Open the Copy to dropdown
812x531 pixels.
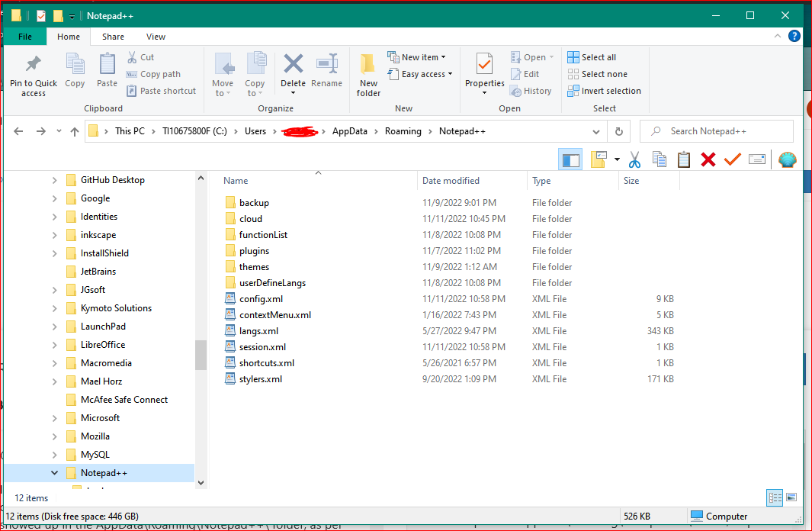(255, 88)
